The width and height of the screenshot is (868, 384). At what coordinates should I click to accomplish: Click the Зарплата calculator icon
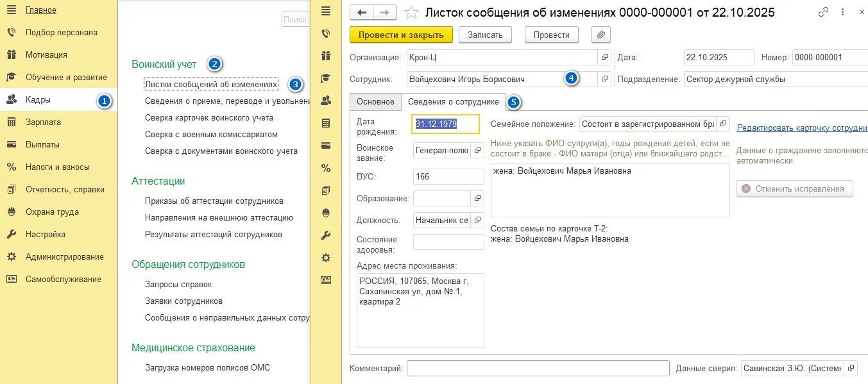[x=11, y=122]
